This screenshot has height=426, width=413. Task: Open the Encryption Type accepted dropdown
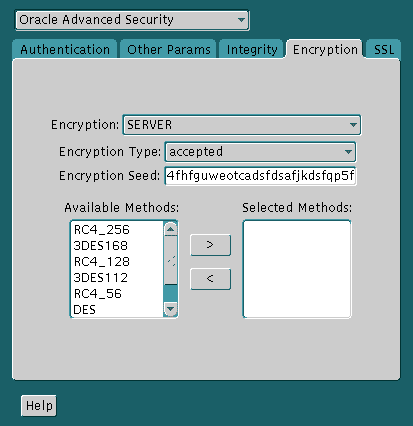click(260, 152)
